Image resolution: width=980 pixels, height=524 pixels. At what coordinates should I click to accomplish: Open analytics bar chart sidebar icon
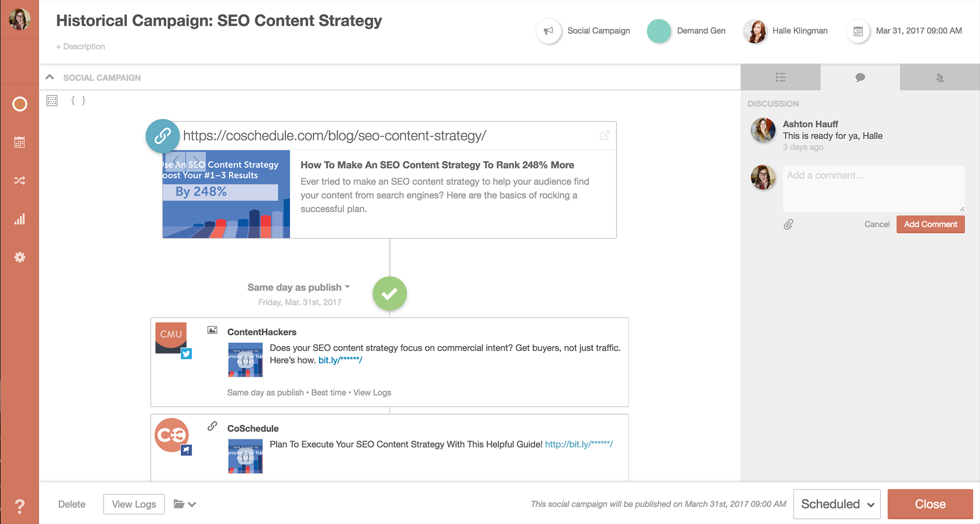pyautogui.click(x=20, y=219)
